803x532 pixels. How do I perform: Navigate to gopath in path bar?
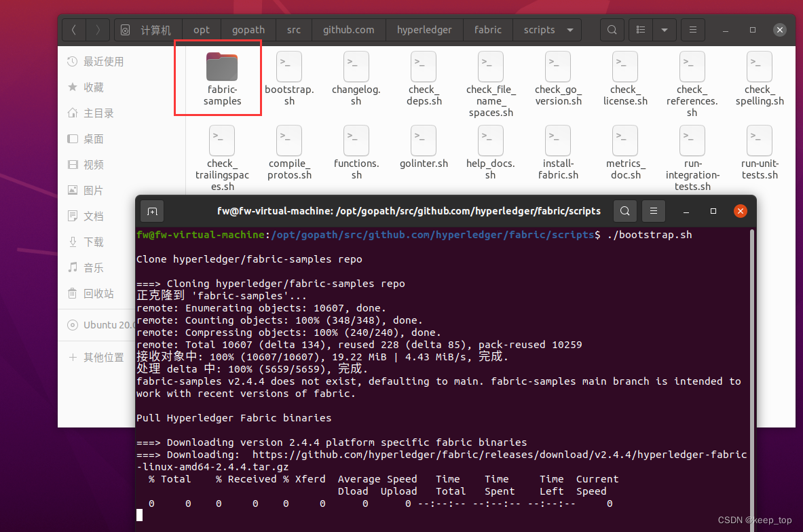coord(248,30)
